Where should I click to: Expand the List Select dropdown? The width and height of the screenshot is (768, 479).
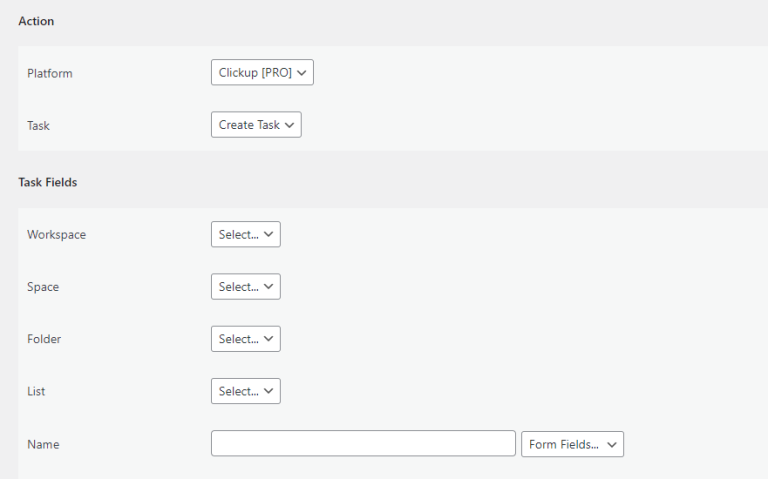coord(246,391)
